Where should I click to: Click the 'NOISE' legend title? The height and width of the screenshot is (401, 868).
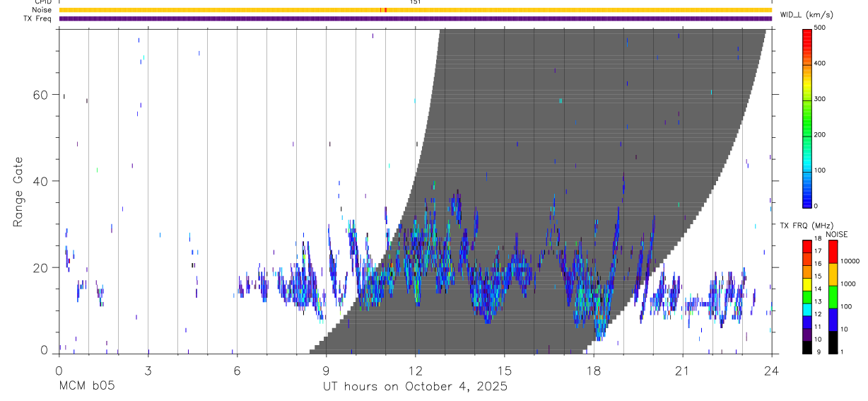836,234
